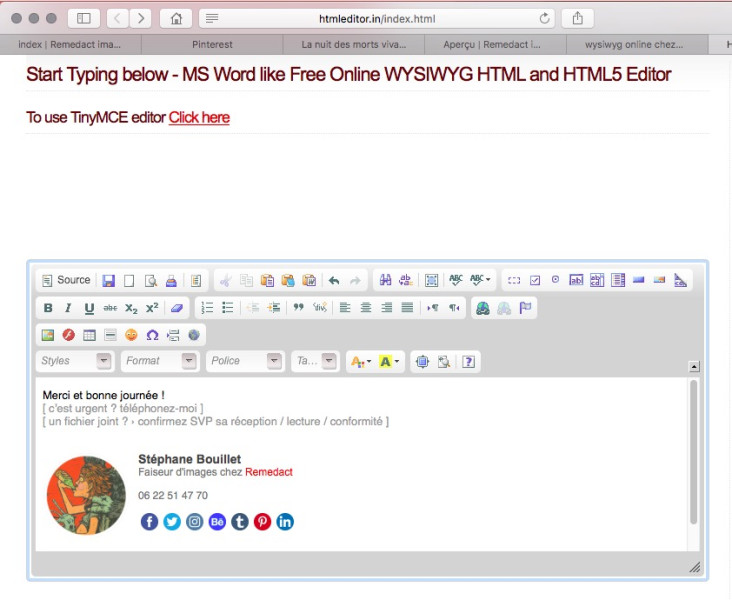This screenshot has height=600, width=732.
Task: Open the background color picker
Action: point(389,361)
